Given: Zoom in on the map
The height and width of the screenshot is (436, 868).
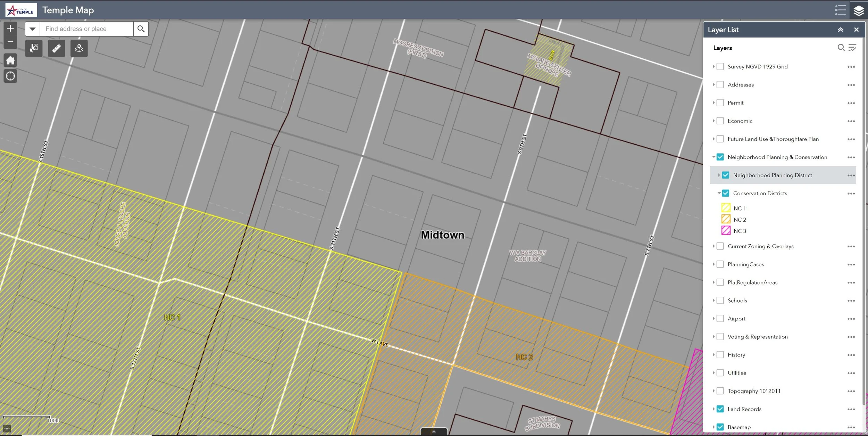Looking at the screenshot, I should 10,28.
